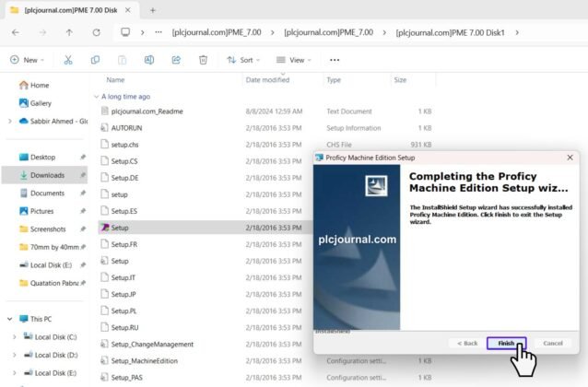Open a new tab with plus button
The image size is (588, 387).
pos(153,9)
